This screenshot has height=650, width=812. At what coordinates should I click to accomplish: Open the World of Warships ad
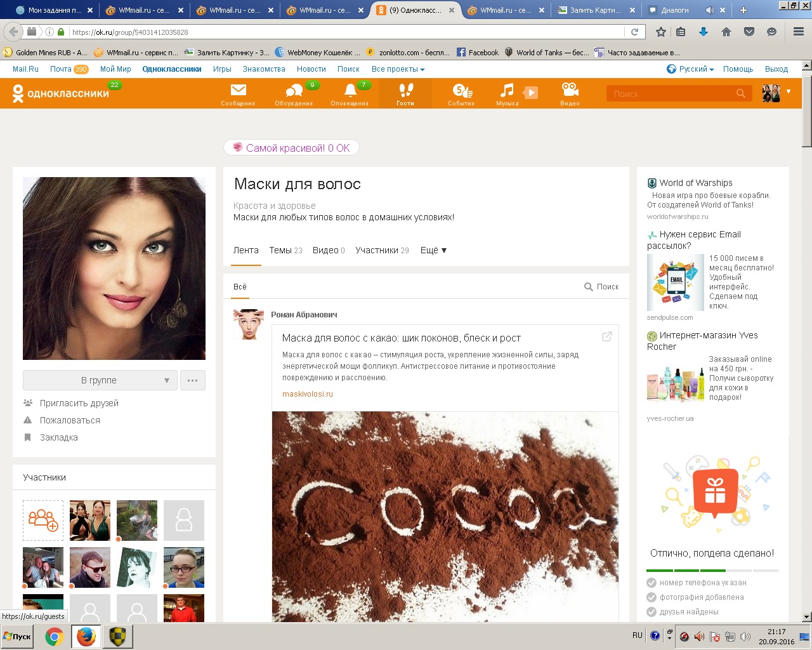pos(696,183)
